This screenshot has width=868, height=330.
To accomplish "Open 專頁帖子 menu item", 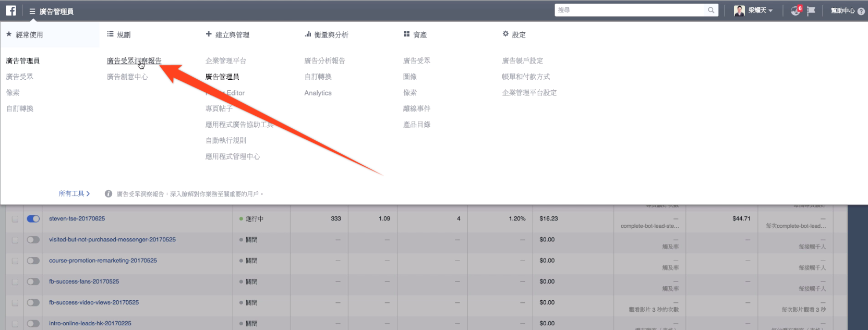I will 219,108.
